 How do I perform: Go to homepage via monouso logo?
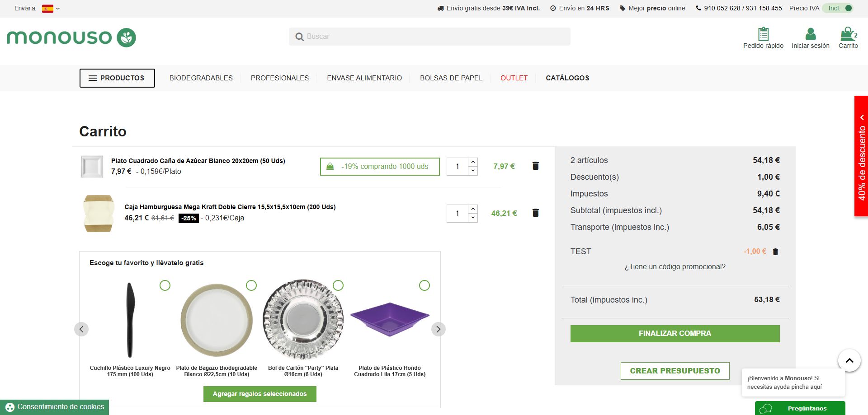[x=71, y=37]
